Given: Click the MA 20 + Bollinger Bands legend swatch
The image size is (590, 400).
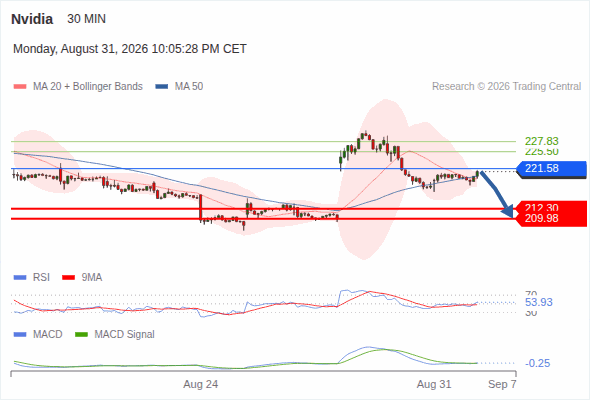Looking at the screenshot, I should click(x=20, y=87).
